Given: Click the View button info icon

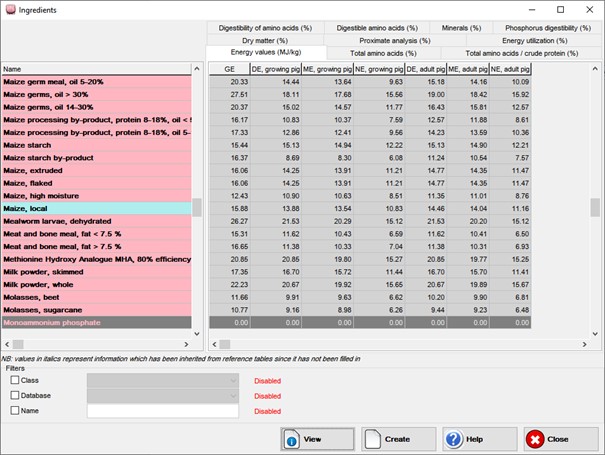Looking at the screenshot, I should pyautogui.click(x=292, y=440).
